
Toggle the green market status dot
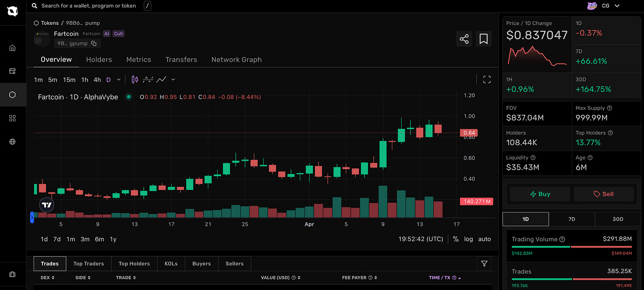click(128, 97)
